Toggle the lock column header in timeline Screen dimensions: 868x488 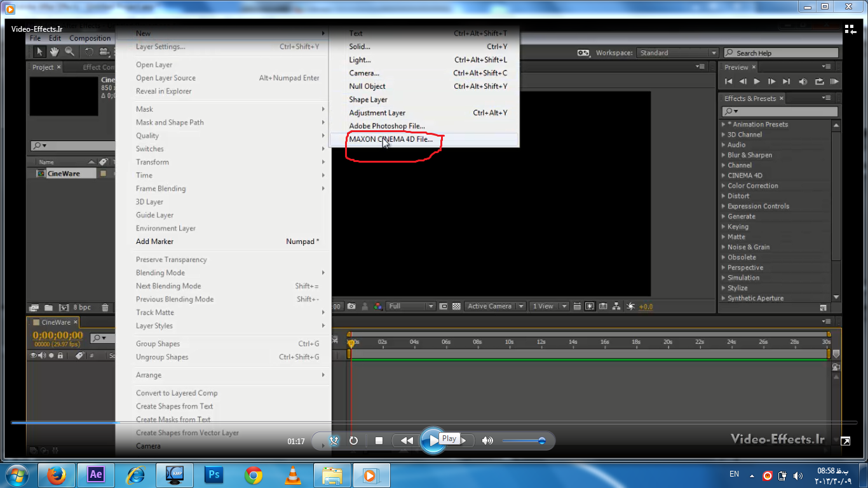(x=60, y=356)
